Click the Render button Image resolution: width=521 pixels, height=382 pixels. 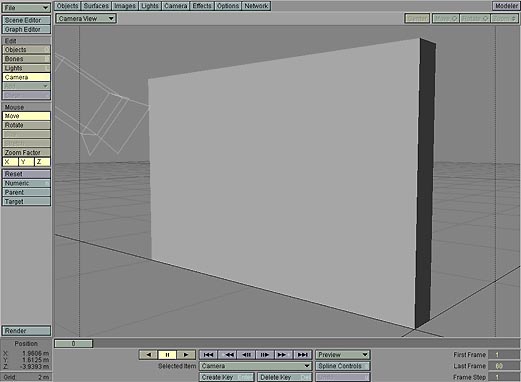pyautogui.click(x=26, y=331)
